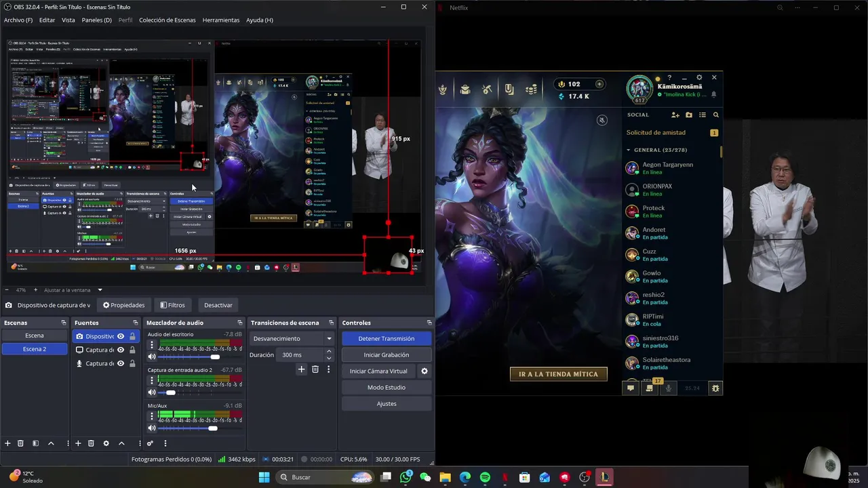The width and height of the screenshot is (868, 488).
Task: Toggle visibility of the microphone capture source
Action: 121,363
